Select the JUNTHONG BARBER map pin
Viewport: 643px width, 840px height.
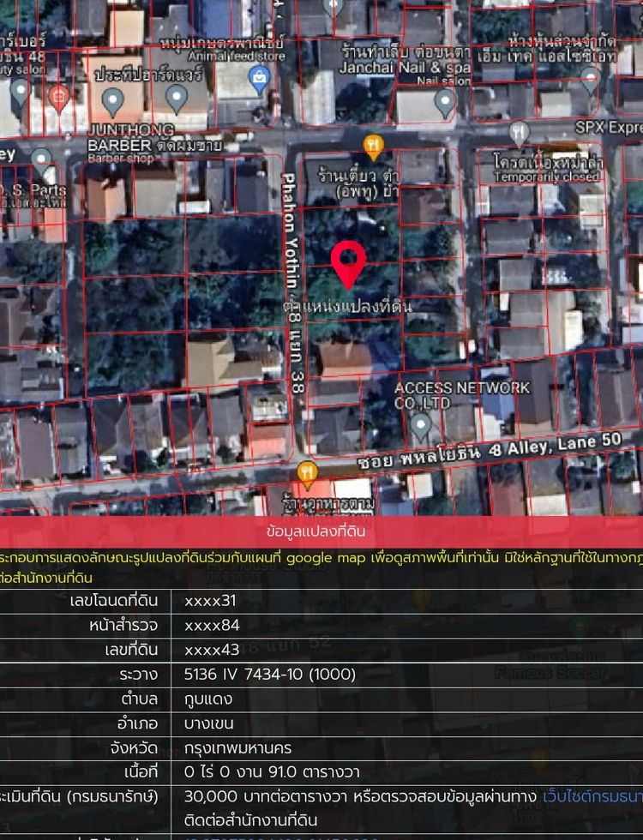pyautogui.click(x=113, y=101)
